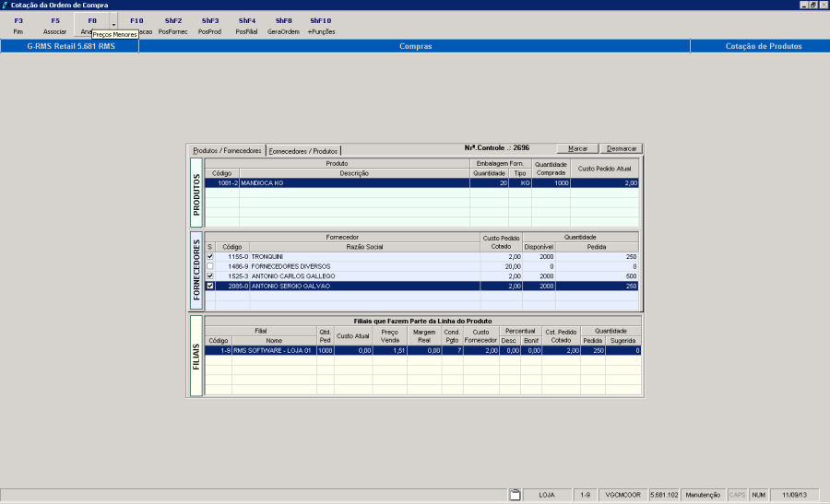Open the dropdown arrow beside F8
The height and width of the screenshot is (504, 830).
(113, 25)
